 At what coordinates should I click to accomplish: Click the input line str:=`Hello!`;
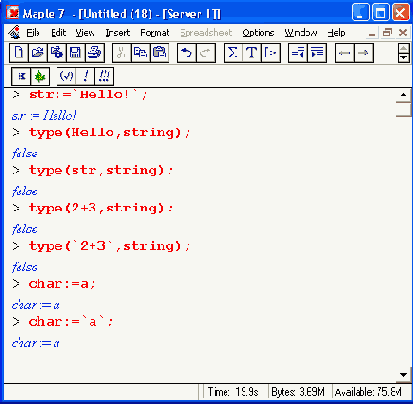coord(88,95)
